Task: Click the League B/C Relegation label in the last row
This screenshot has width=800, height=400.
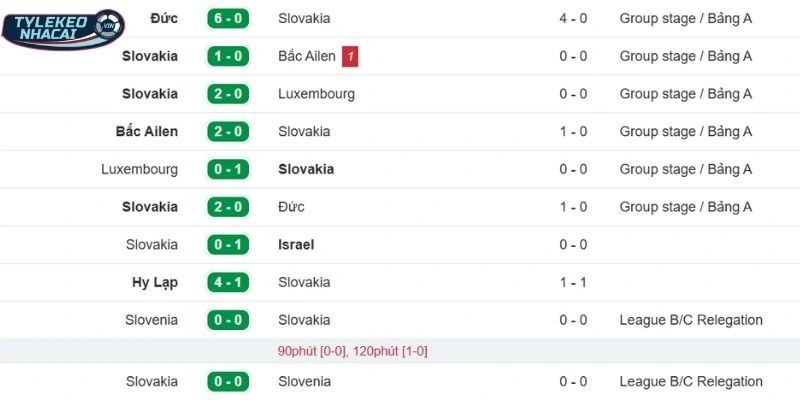Action: coord(691,381)
